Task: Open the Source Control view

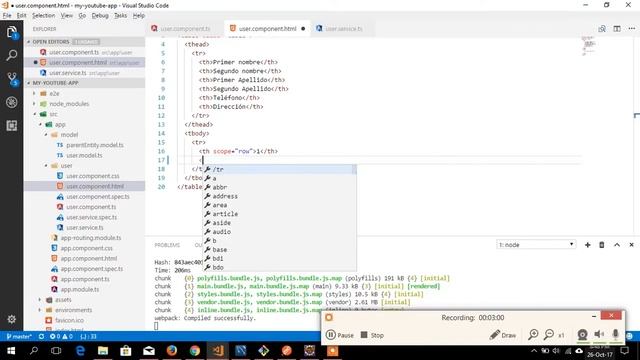Action: click(x=11, y=79)
